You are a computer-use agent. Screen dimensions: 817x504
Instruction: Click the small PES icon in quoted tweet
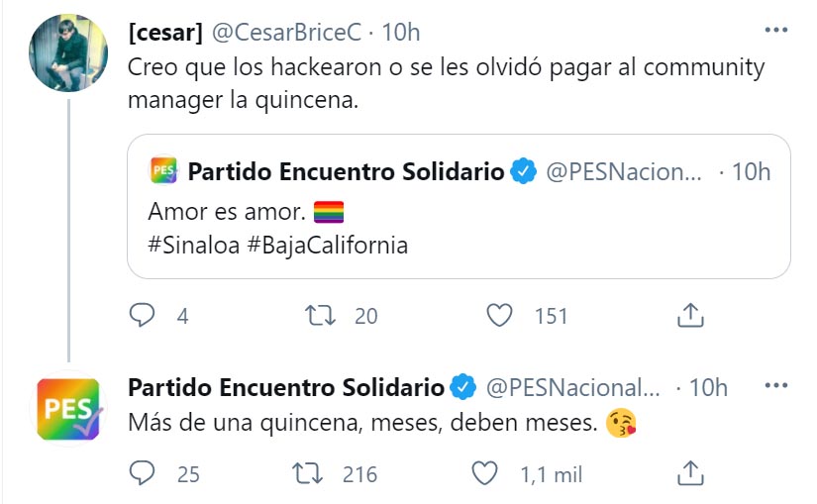click(x=163, y=171)
